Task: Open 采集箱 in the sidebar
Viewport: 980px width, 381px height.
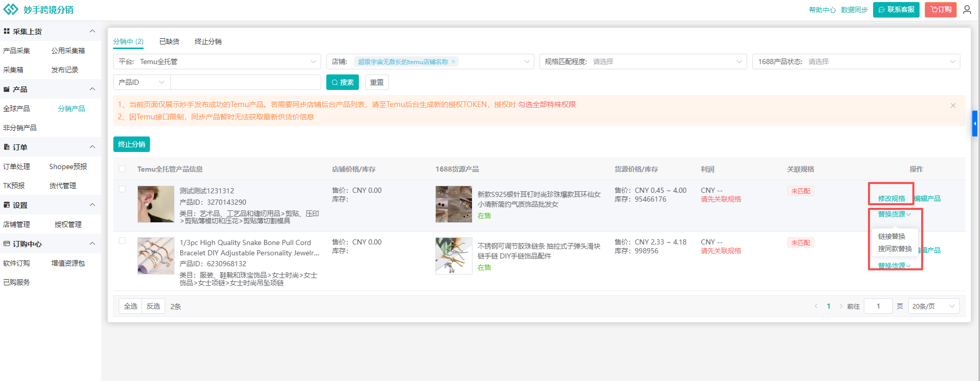Action: [13, 70]
